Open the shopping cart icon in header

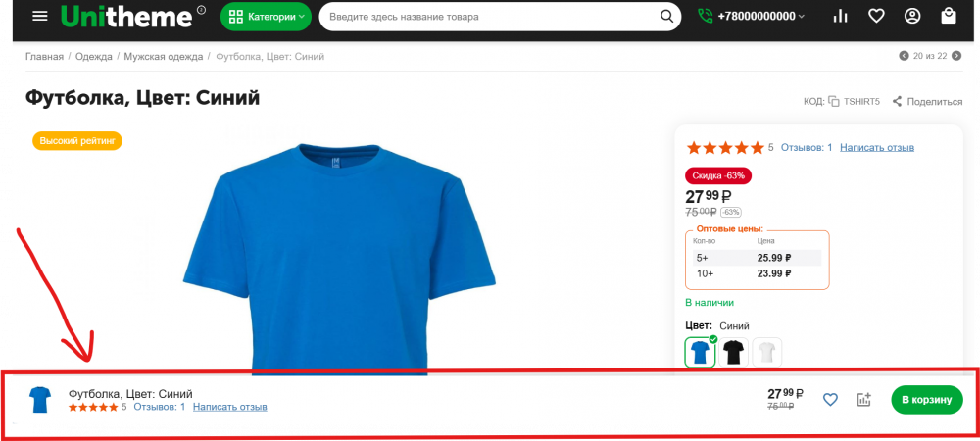pyautogui.click(x=948, y=17)
